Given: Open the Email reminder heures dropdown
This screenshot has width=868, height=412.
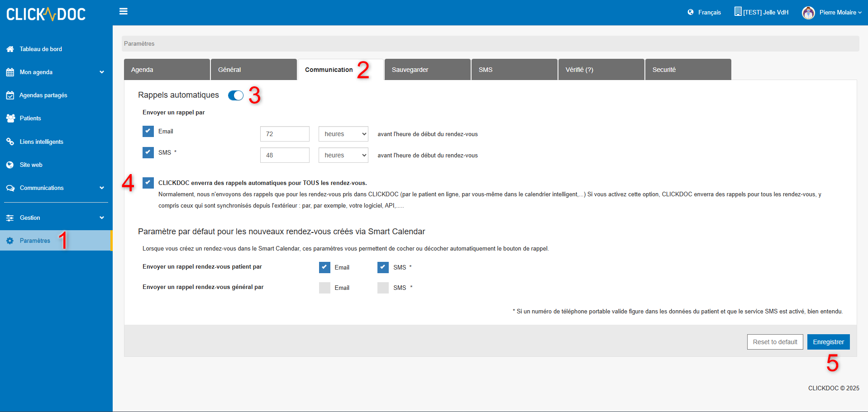Looking at the screenshot, I should click(x=343, y=134).
